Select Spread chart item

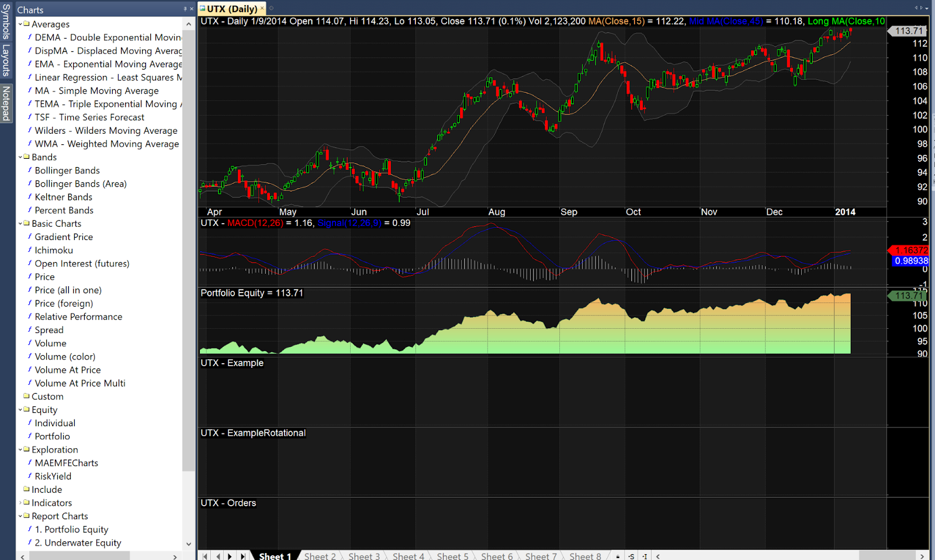(49, 330)
